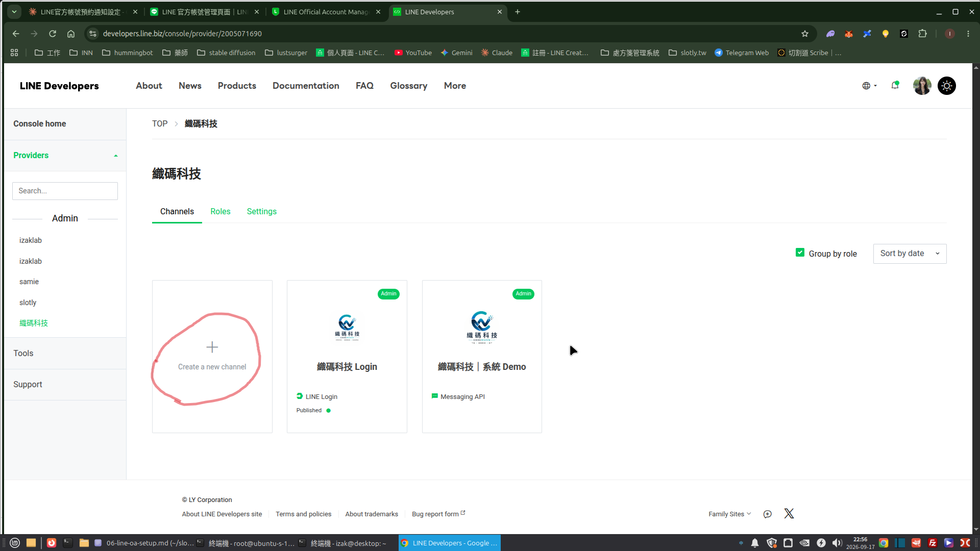Viewport: 980px width, 551px height.
Task: Open the Products menu
Action: (x=237, y=86)
